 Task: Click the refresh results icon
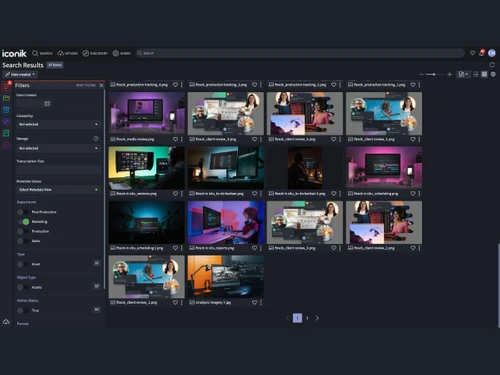(x=492, y=65)
